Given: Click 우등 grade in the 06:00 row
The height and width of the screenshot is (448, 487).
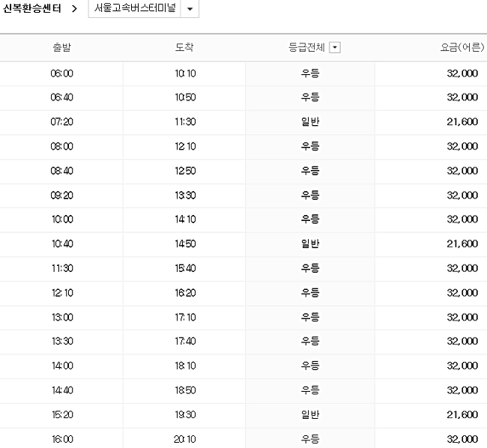Looking at the screenshot, I should click(310, 73).
